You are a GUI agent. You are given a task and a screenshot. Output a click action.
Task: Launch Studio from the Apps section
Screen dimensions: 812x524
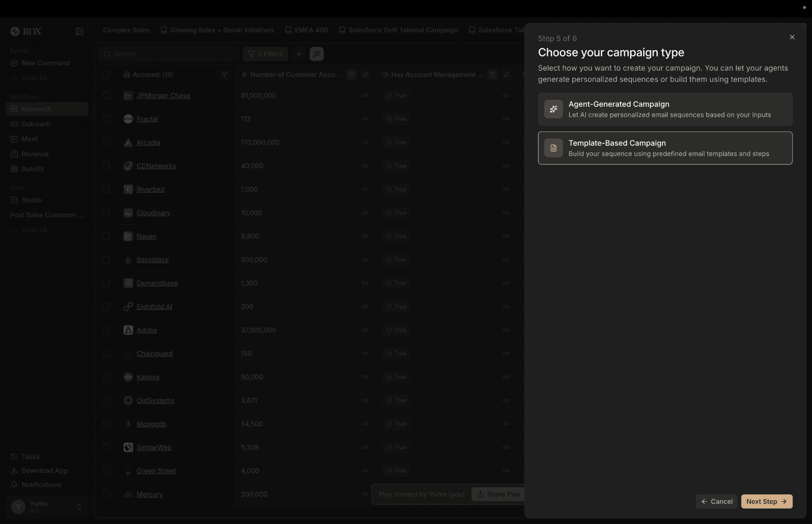[x=31, y=200]
